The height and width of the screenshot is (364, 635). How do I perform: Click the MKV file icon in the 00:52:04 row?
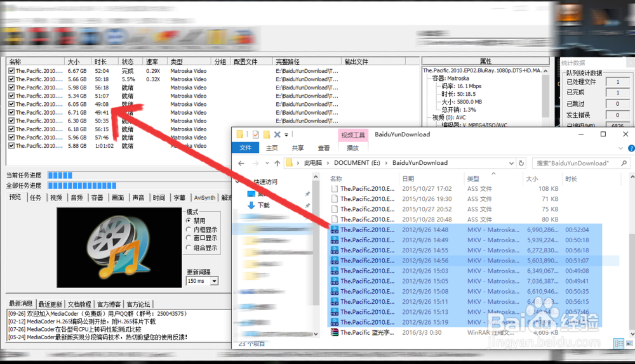point(334,230)
